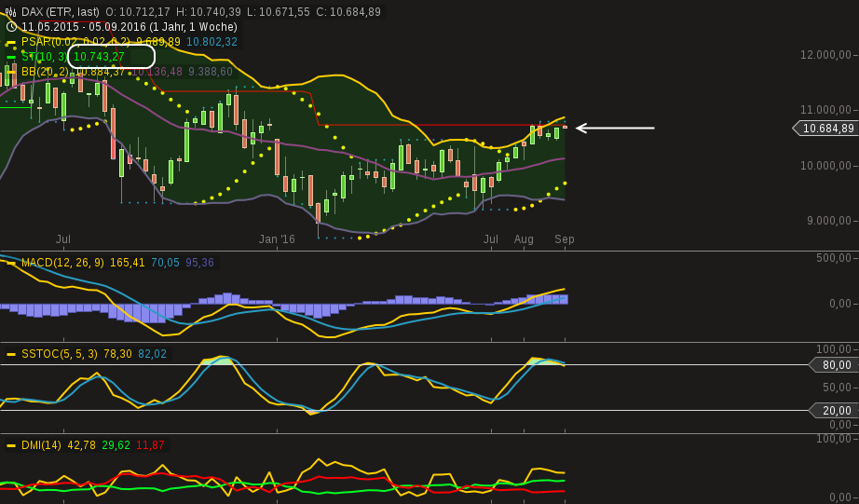The image size is (859, 504).
Task: Click the DMI(14) indicator label
Action: coord(41,445)
